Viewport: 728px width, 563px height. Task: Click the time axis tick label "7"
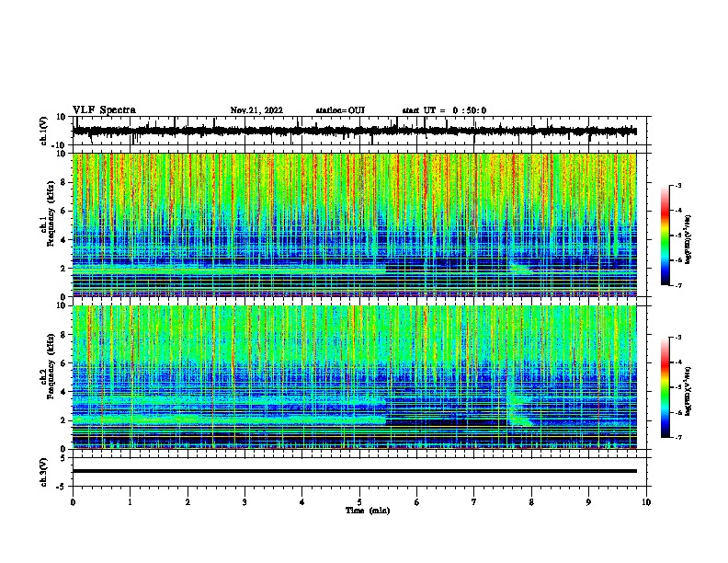point(474,502)
